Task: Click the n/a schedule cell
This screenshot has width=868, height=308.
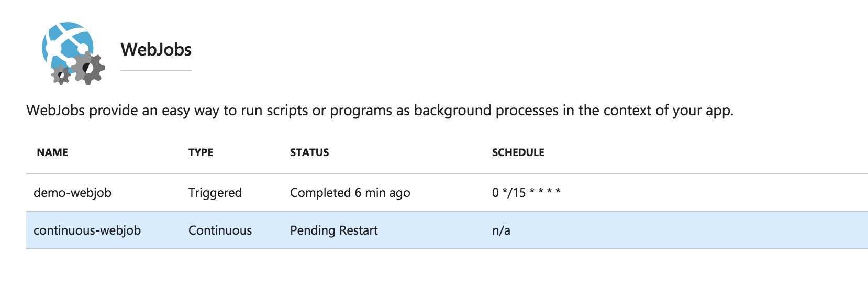Action: pos(501,230)
